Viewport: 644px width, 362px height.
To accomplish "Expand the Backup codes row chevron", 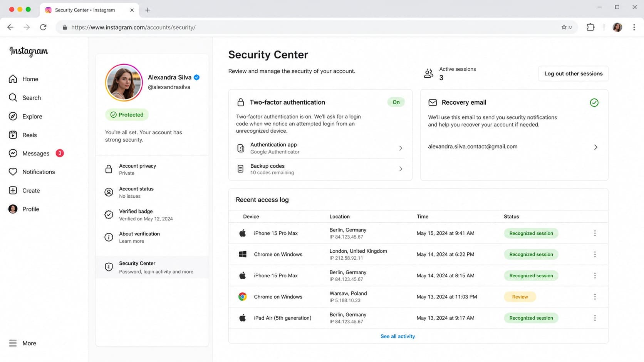I will click(x=401, y=169).
